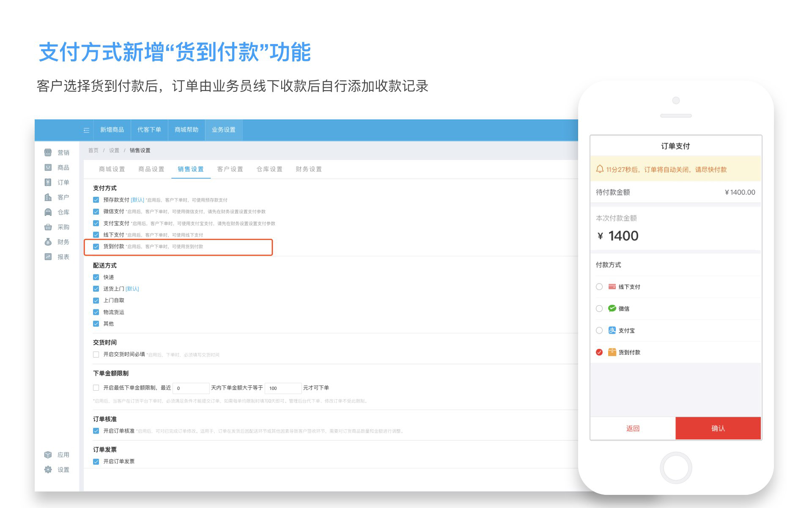Screen dimensions: 812x508
Task: Tap the 返回 button on phone
Action: tap(633, 428)
